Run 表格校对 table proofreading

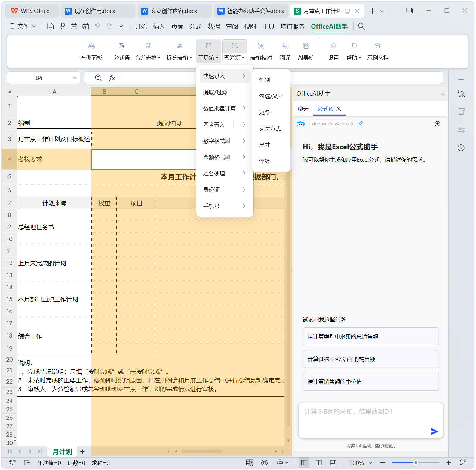point(261,52)
